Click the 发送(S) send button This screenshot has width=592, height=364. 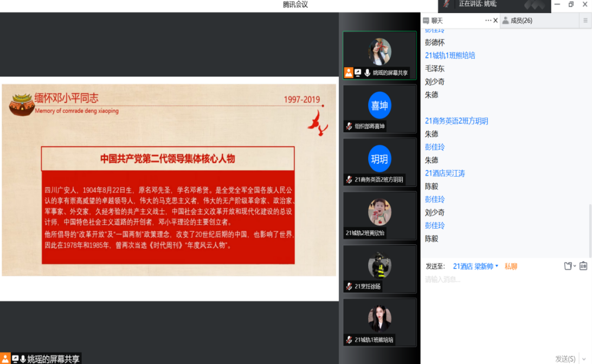565,359
